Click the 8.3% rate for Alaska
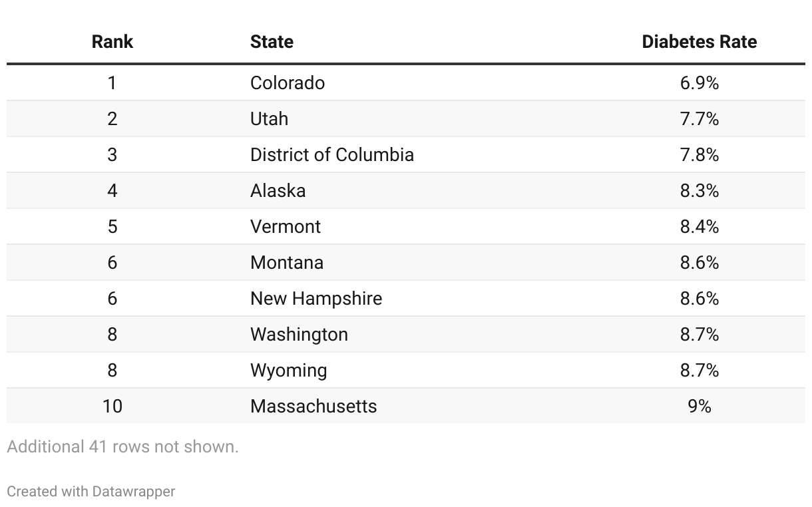Image resolution: width=812 pixels, height=507 pixels. coord(700,191)
